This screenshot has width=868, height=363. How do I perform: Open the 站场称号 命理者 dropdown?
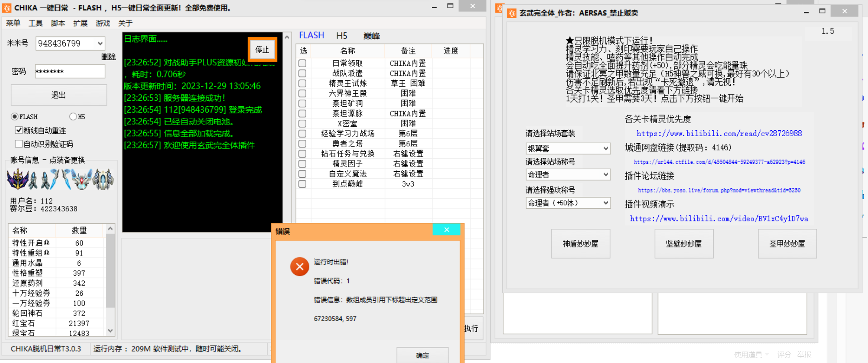[x=606, y=174]
